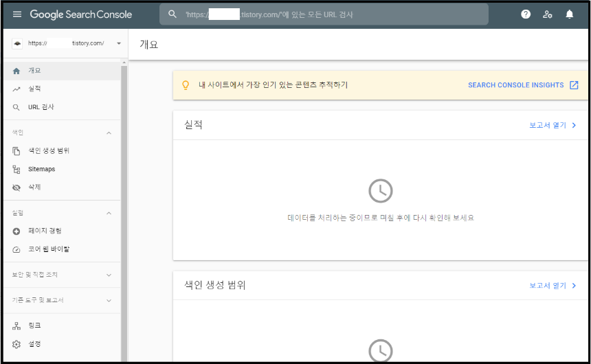Click the home icon next to 개요
This screenshot has width=591, height=364.
pyautogui.click(x=16, y=71)
